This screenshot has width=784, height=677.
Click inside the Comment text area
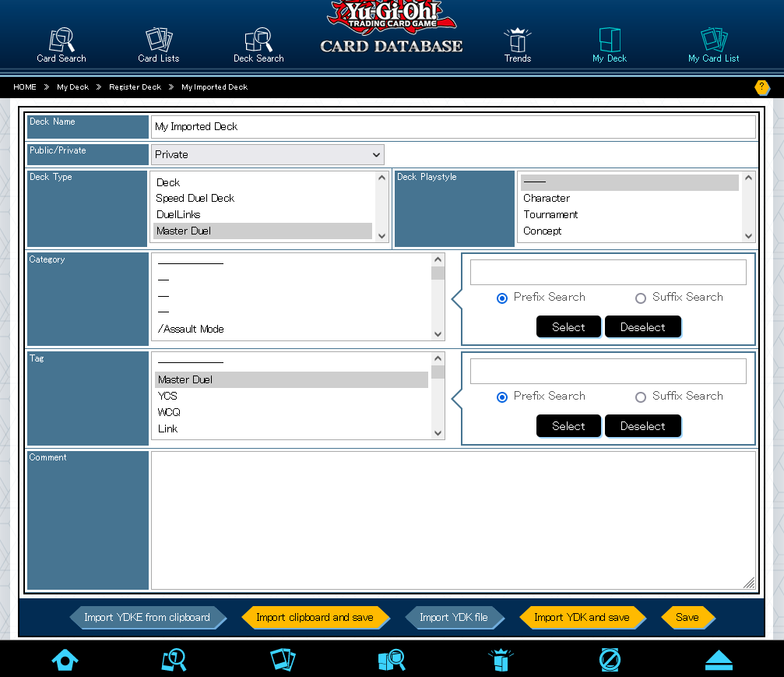tap(453, 520)
